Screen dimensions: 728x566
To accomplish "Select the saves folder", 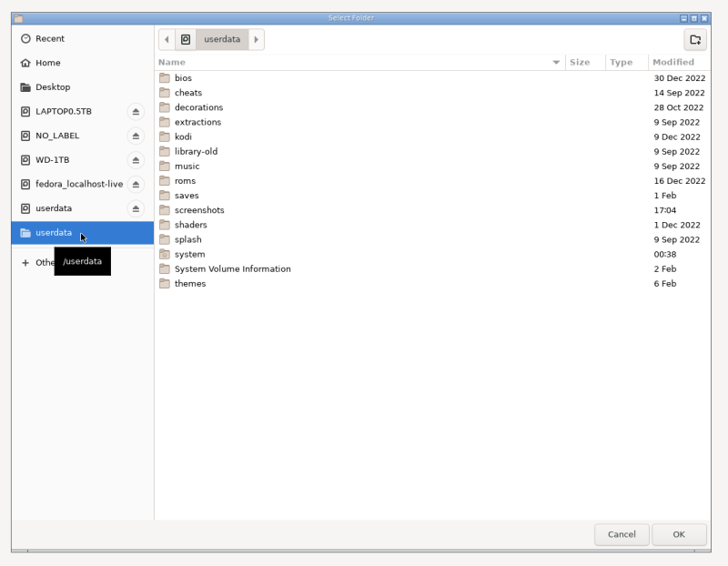I will 431,196.
